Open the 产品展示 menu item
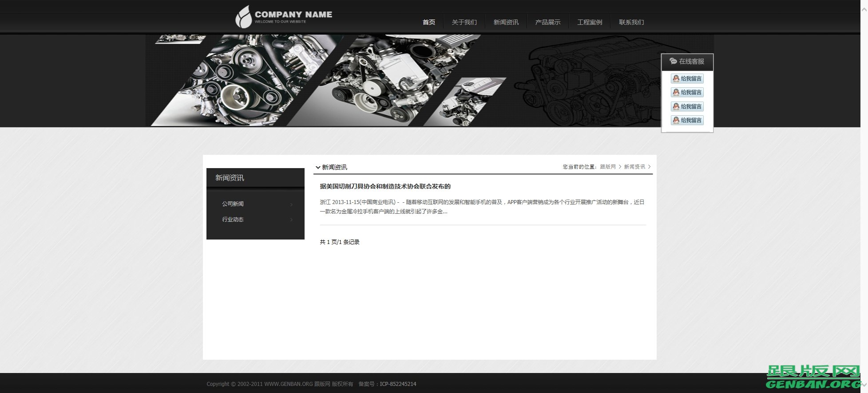Screen dimensions: 868x393 (x=547, y=22)
